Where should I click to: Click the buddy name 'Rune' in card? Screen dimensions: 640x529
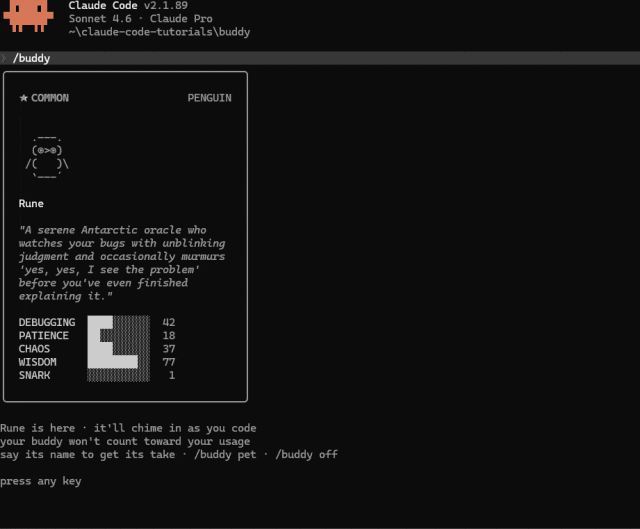(31, 204)
